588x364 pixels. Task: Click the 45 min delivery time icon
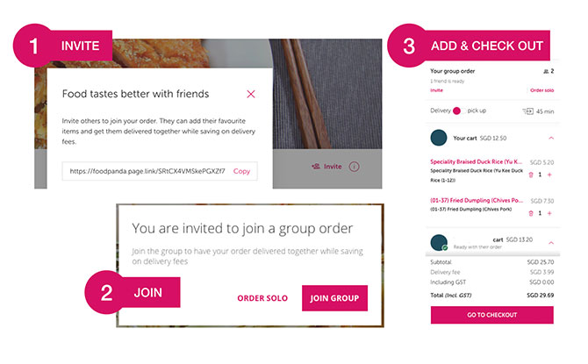pos(527,111)
